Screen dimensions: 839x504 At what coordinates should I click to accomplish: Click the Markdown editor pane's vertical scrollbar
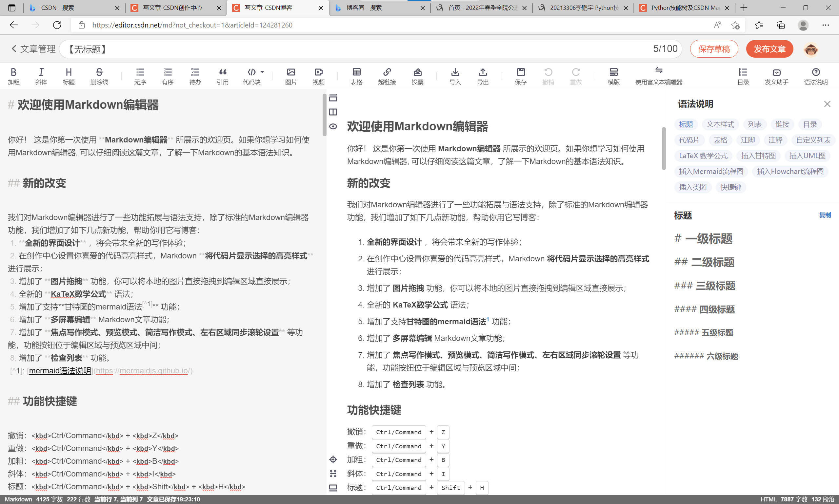324,116
